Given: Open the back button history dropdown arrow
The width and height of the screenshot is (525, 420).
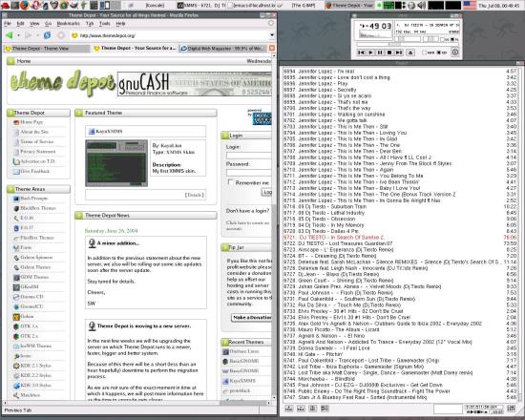Looking at the screenshot, I should [18, 35].
